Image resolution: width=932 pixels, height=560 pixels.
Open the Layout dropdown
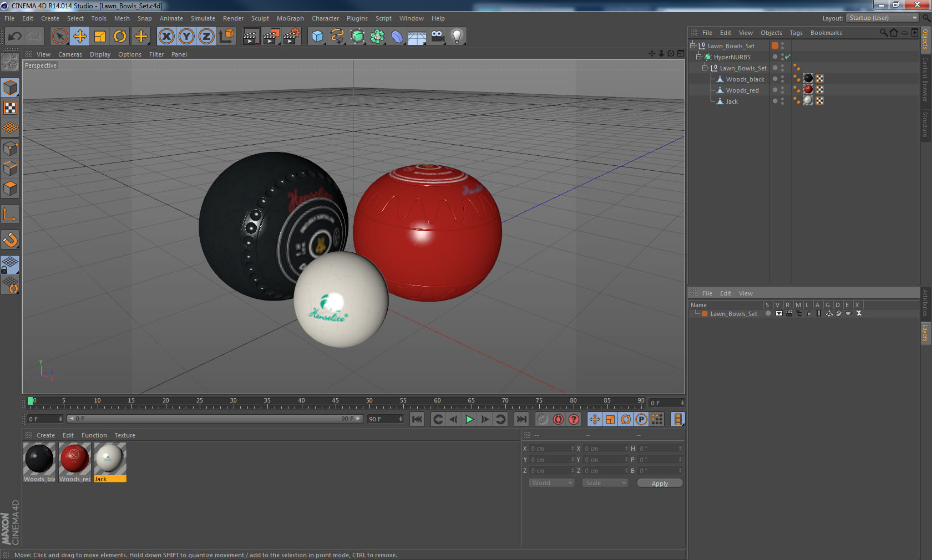[883, 18]
